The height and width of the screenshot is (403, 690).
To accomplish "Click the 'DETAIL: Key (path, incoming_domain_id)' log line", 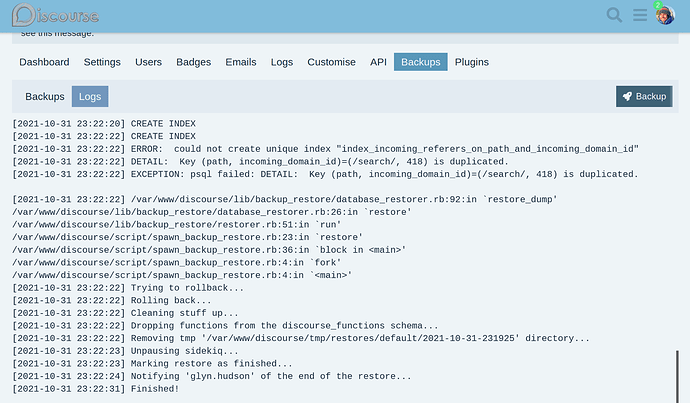I will tap(260, 162).
